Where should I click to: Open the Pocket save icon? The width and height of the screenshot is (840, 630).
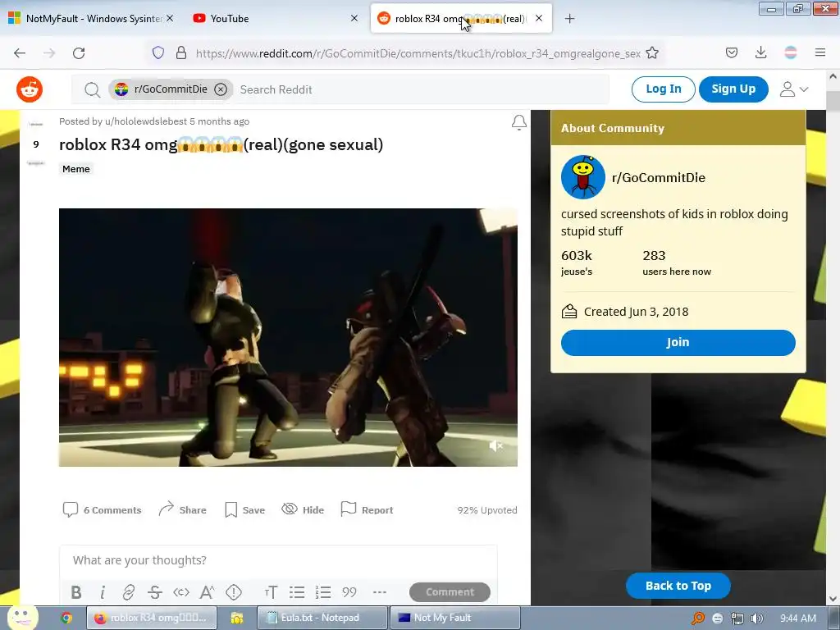(x=732, y=52)
